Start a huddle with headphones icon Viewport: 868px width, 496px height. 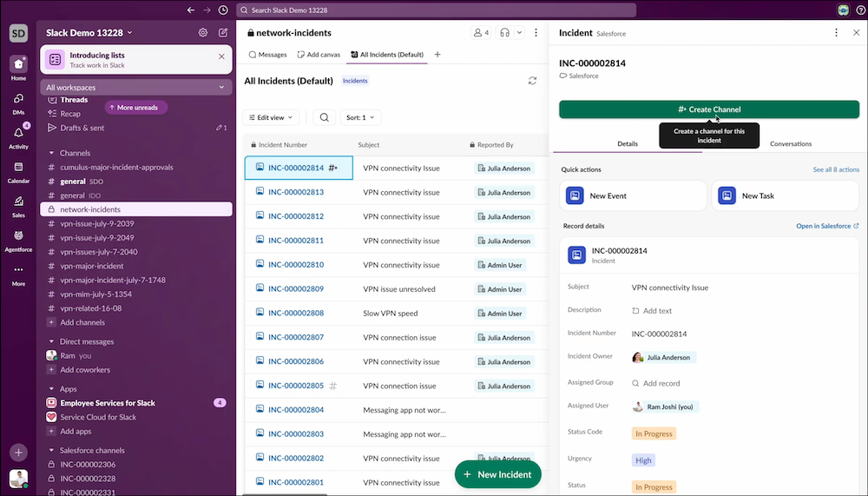(504, 33)
